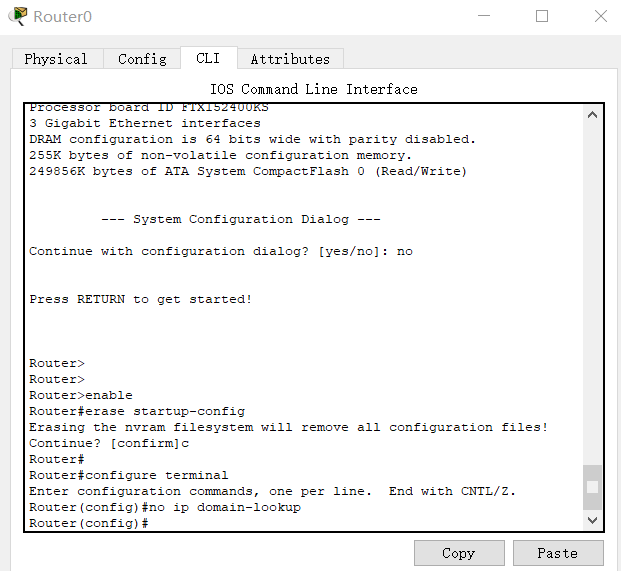The image size is (621, 571).
Task: Click the Router0 window icon
Action: pos(18,16)
